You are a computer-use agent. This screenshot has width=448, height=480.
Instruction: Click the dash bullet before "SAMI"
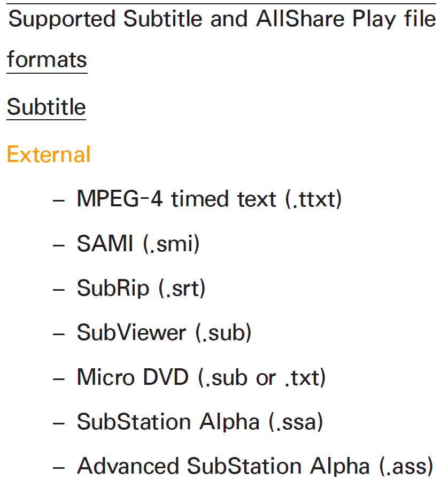coord(59,245)
